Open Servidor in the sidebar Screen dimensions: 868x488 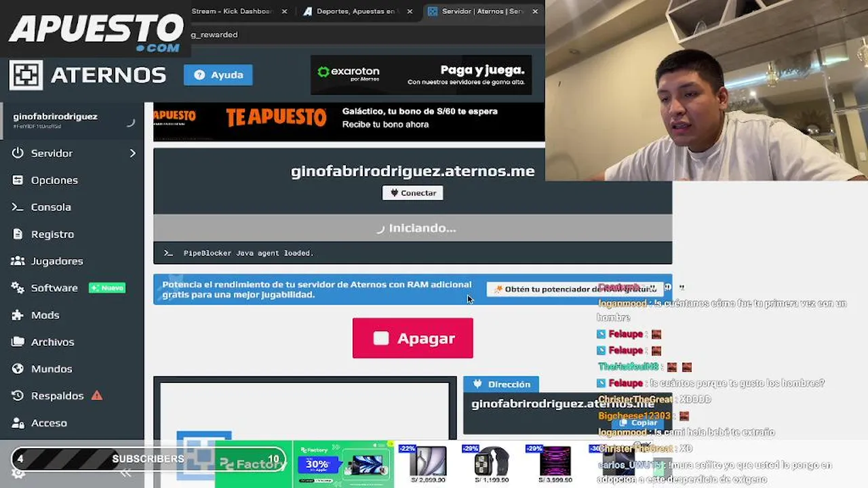[52, 153]
